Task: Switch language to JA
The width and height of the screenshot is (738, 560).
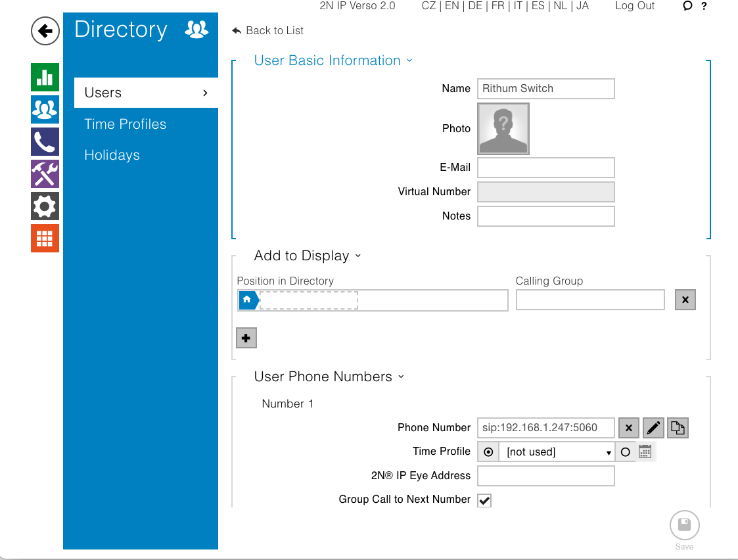Action: pos(583,6)
